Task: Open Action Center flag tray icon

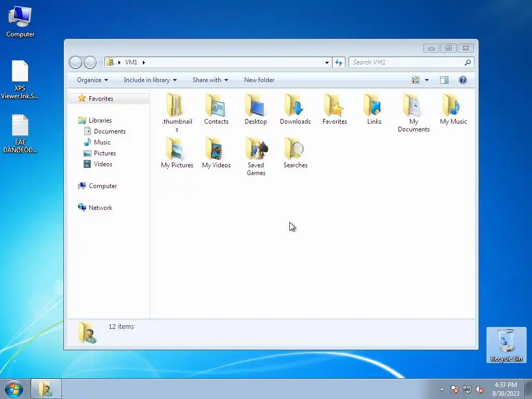Action: point(455,389)
